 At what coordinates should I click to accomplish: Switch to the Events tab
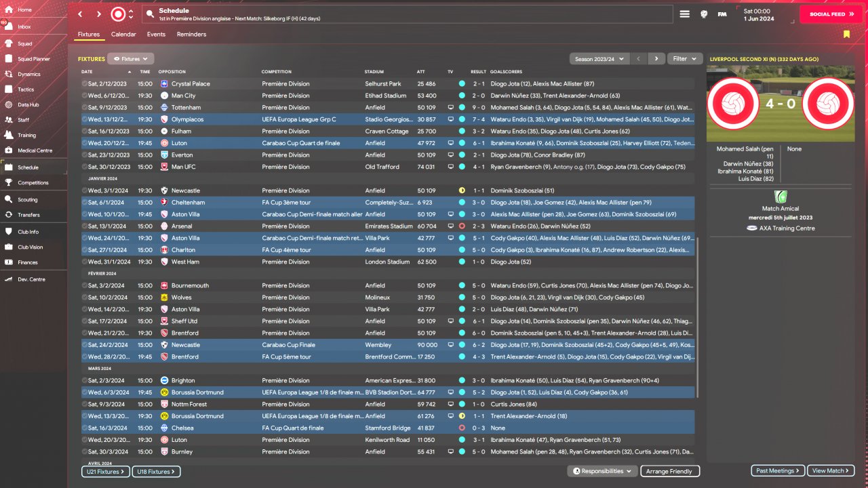pos(156,34)
